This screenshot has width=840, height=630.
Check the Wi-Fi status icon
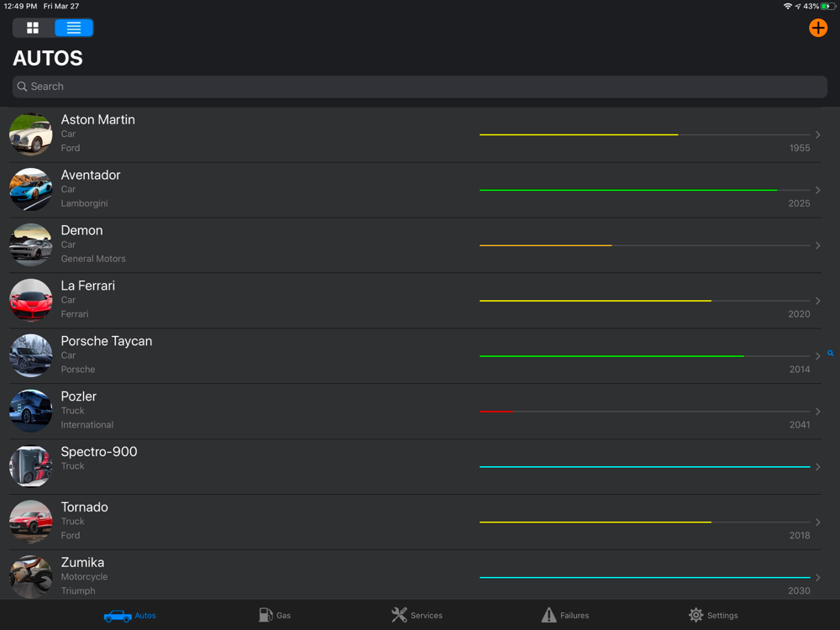pos(788,7)
